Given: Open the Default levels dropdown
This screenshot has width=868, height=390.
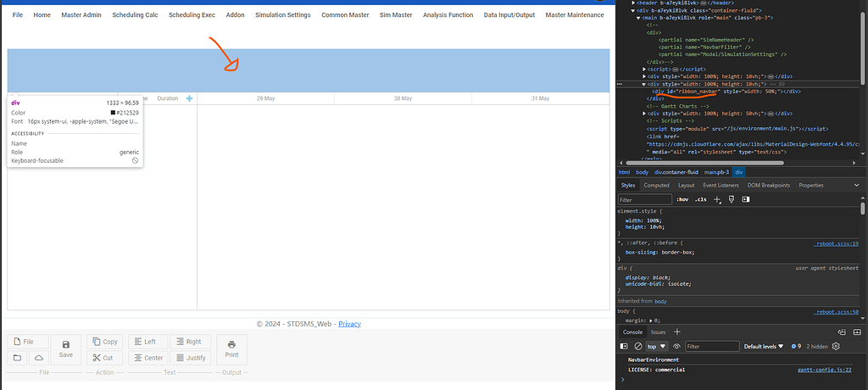Looking at the screenshot, I should (x=764, y=346).
